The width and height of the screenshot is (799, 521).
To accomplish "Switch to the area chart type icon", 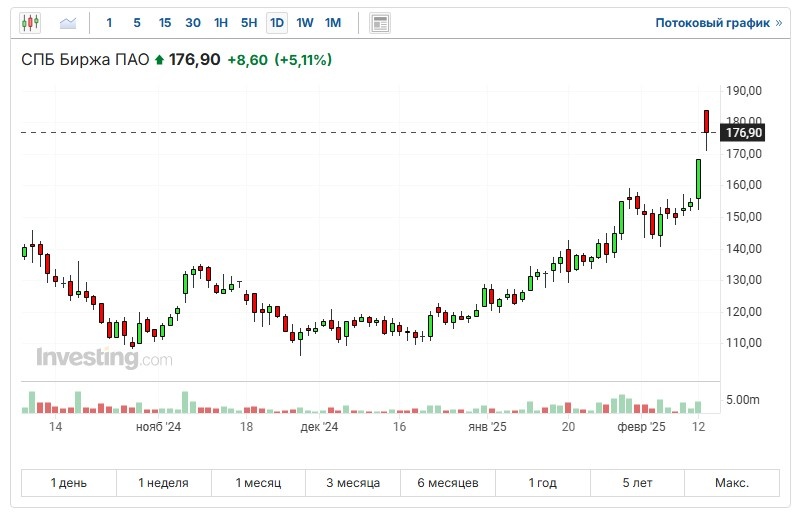I will coord(68,23).
